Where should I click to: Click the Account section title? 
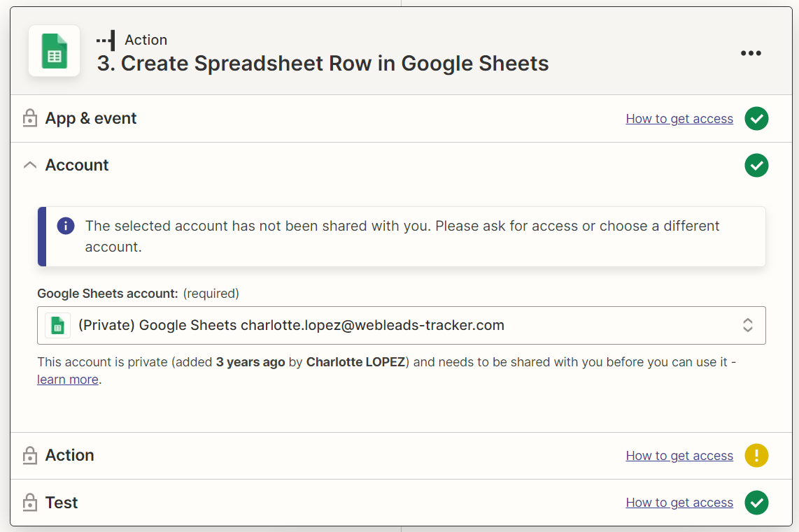coord(77,165)
